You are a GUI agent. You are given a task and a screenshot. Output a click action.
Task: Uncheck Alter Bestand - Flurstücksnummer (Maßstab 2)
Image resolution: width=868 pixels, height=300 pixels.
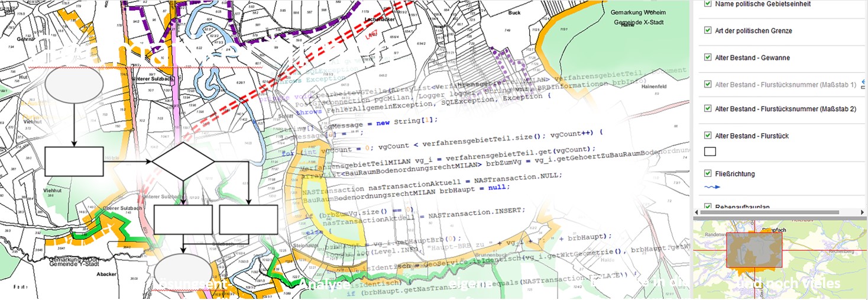708,109
